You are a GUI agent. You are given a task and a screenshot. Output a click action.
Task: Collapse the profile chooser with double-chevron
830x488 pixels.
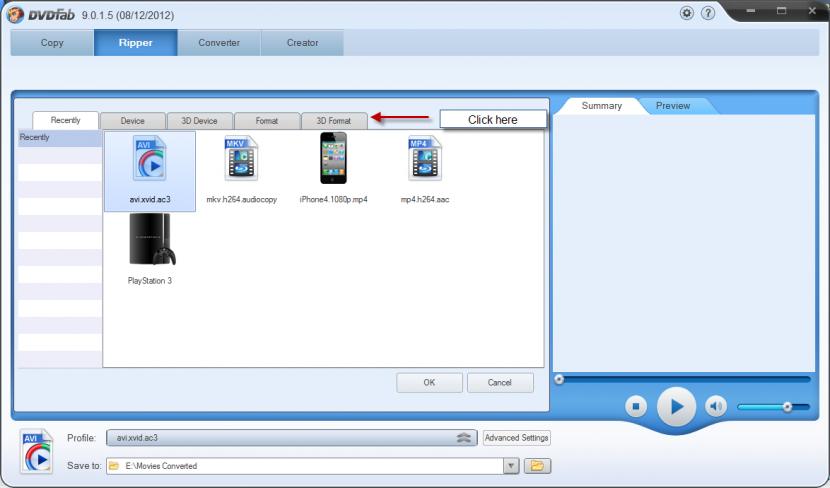[x=464, y=438]
